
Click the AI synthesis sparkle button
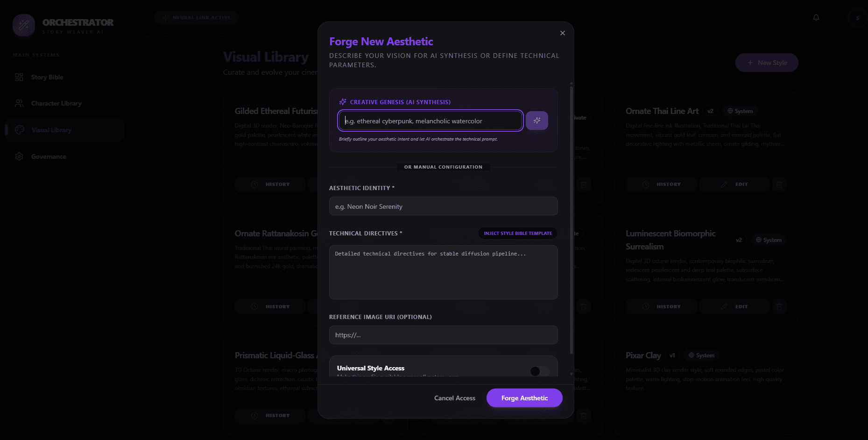536,121
